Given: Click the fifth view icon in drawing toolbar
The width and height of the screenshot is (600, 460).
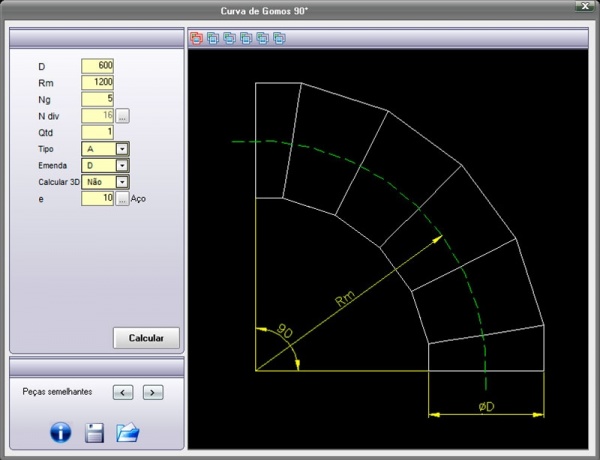Looking at the screenshot, I should [263, 39].
